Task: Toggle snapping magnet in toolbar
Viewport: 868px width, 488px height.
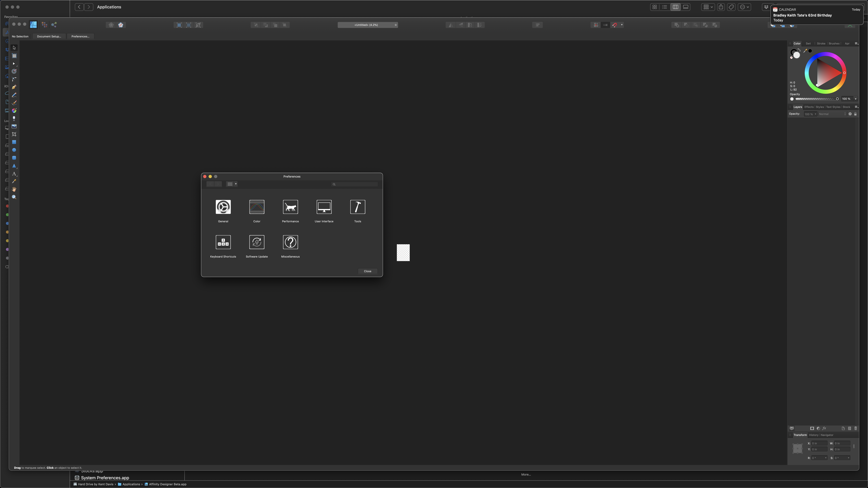Action: click(x=615, y=25)
